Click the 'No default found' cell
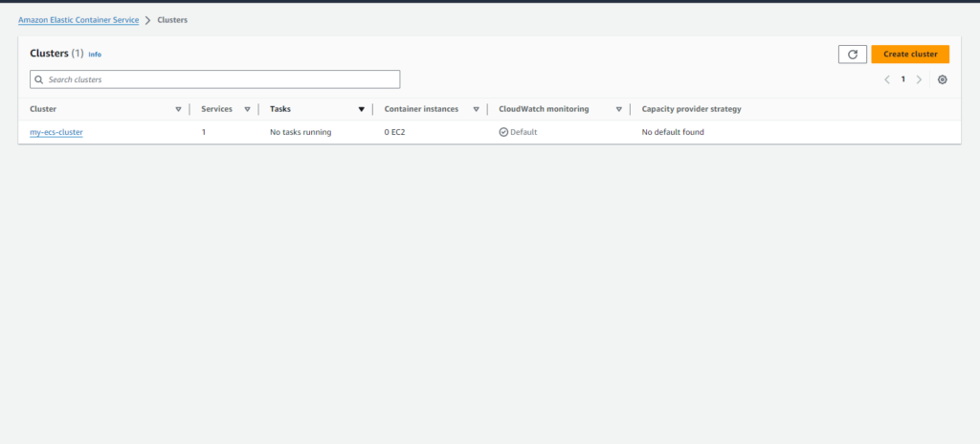 [673, 132]
